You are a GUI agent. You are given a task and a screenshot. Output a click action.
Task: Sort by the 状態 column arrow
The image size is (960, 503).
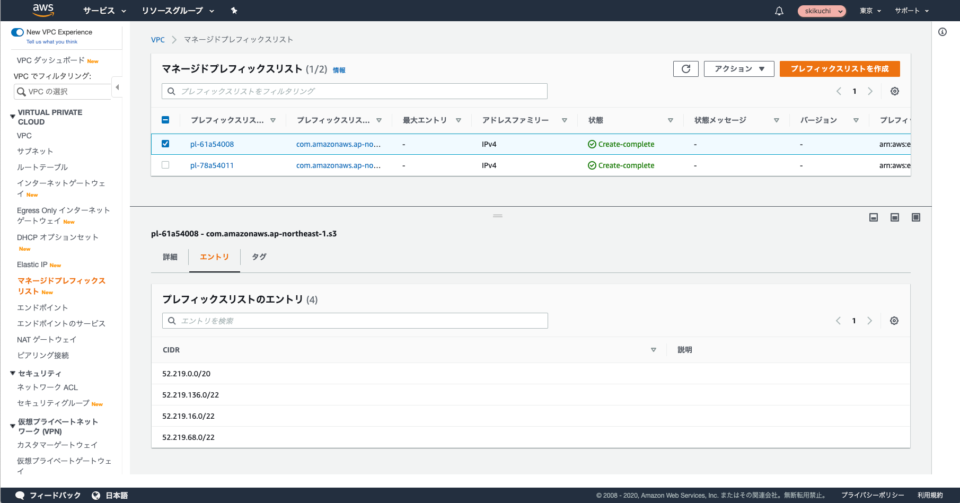(670, 121)
